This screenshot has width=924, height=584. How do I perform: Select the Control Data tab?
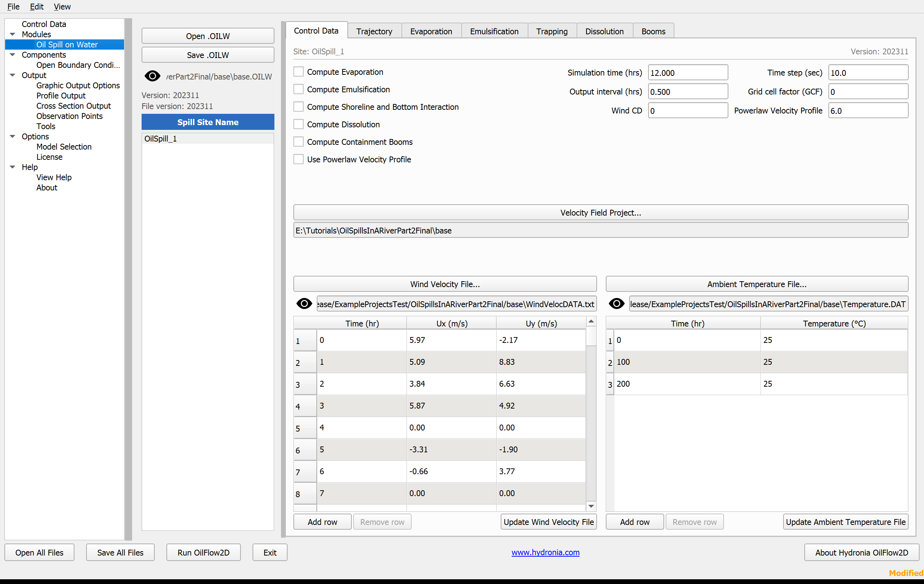click(316, 30)
